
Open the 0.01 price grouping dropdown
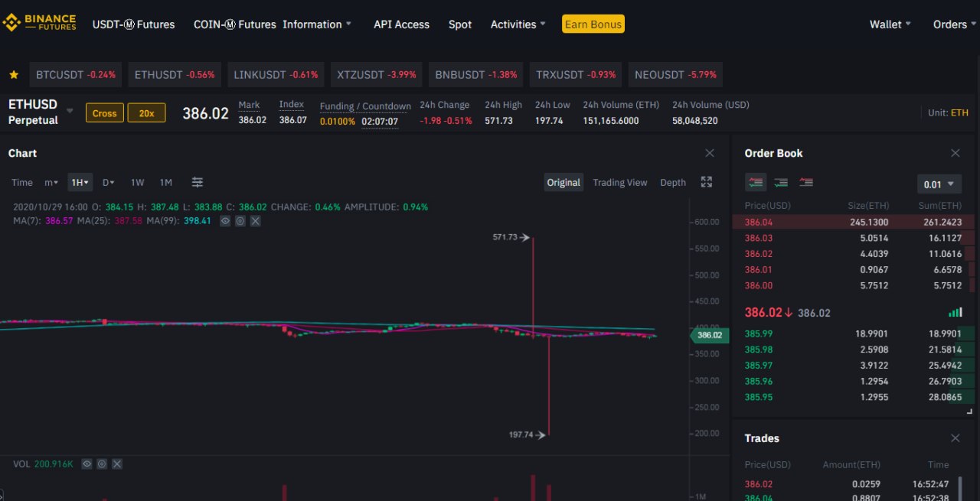[939, 184]
